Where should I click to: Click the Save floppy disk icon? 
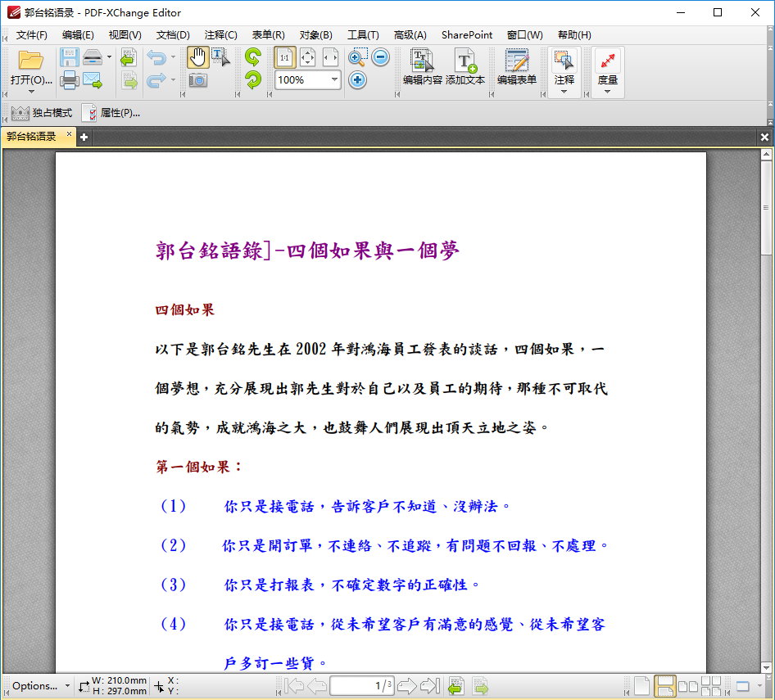[x=69, y=58]
